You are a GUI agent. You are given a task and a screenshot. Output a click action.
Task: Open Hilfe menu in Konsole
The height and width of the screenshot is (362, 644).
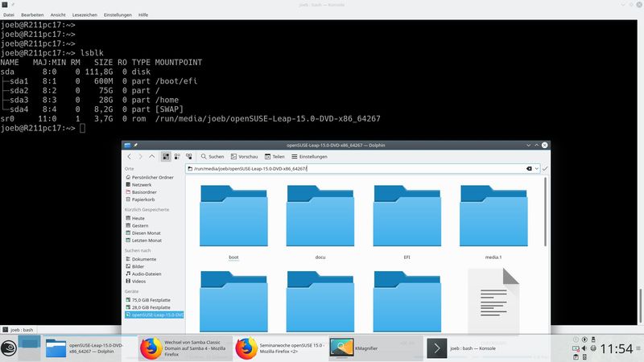tap(143, 14)
